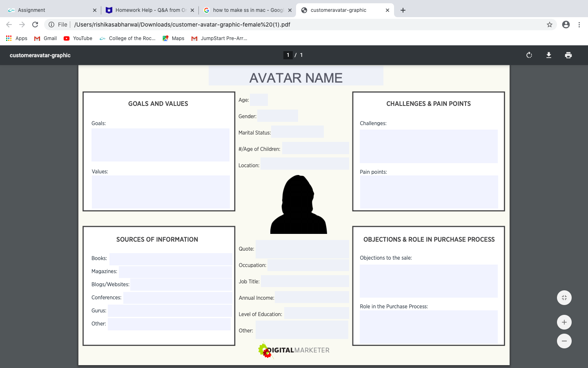The width and height of the screenshot is (588, 368).
Task: Open Chrome's three-dot menu
Action: [x=579, y=25]
